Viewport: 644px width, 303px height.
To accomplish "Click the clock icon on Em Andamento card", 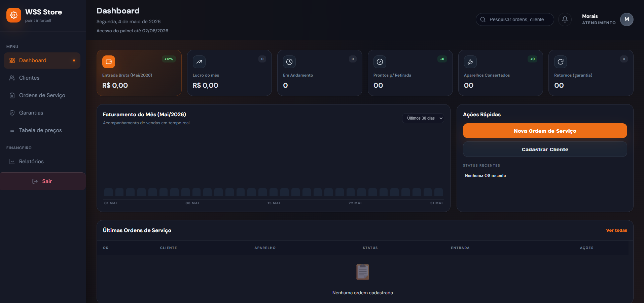I will tap(289, 62).
